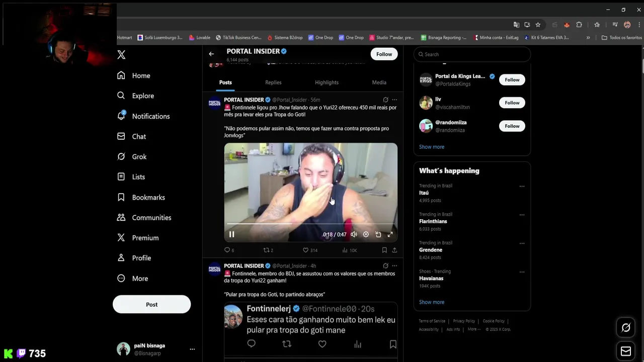Open floating Grok button

tap(626, 328)
